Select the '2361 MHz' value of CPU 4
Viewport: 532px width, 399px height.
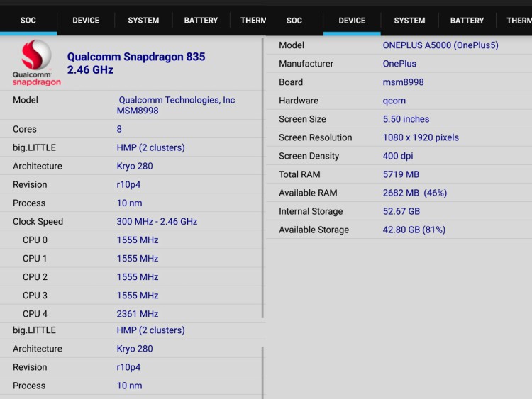pyautogui.click(x=138, y=314)
